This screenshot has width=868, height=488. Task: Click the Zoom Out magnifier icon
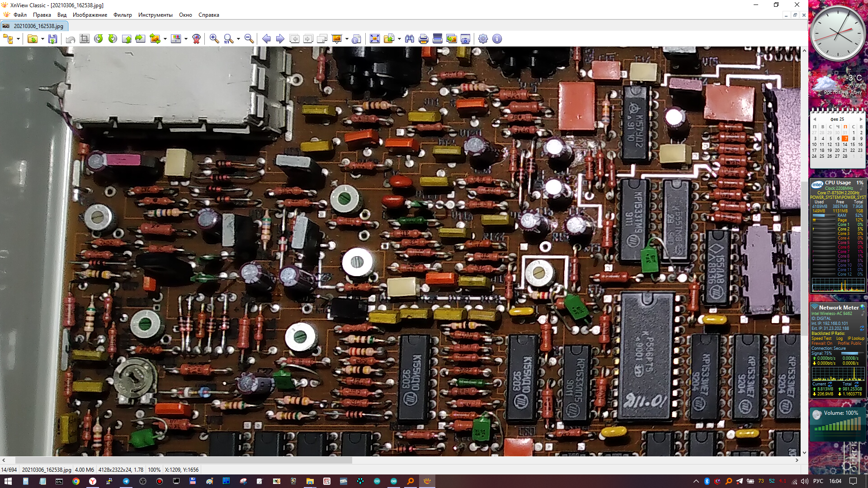[249, 39]
